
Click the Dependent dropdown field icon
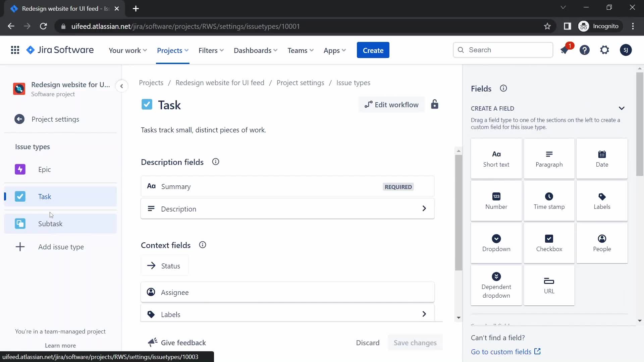pyautogui.click(x=496, y=276)
